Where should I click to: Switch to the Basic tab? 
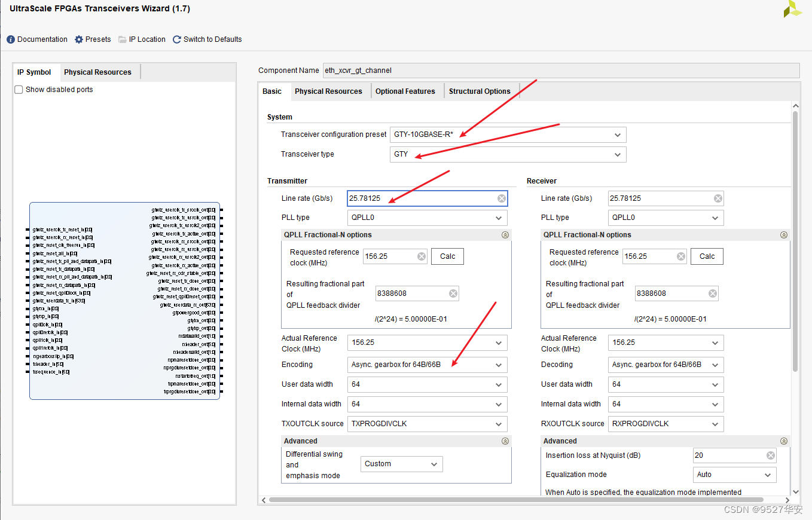tap(272, 91)
